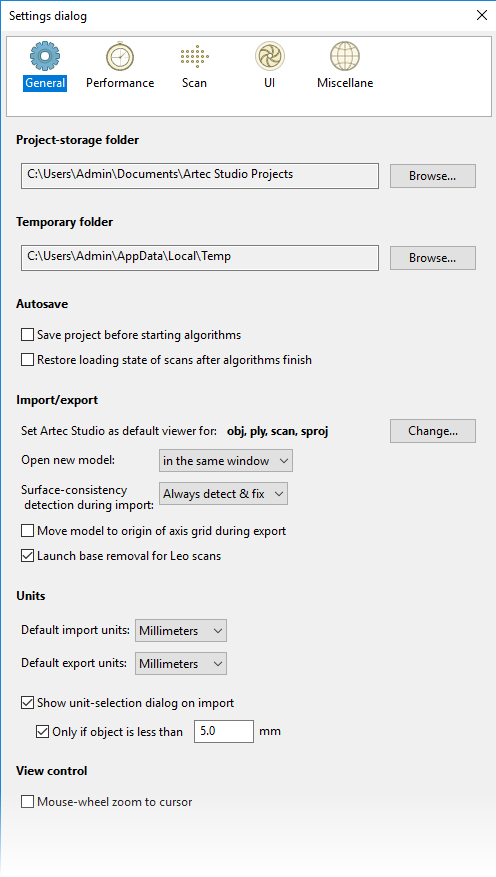Open Surface-consistency detection dropdown

click(224, 494)
